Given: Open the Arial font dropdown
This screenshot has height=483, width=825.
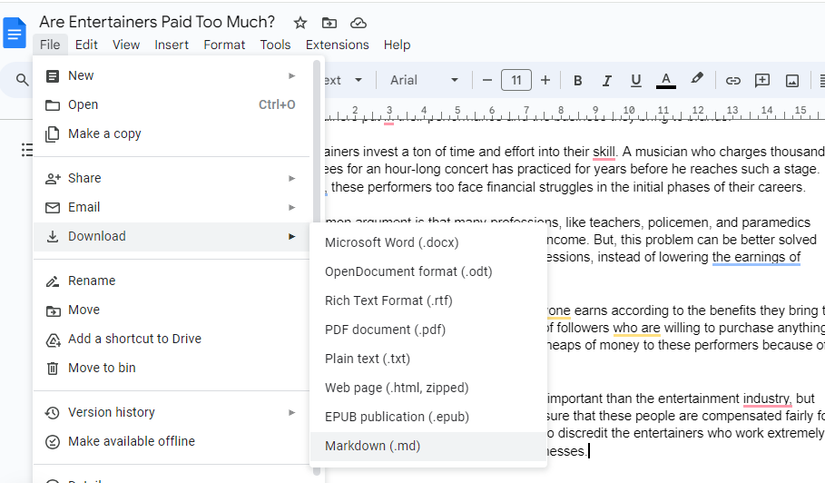Looking at the screenshot, I should click(424, 80).
